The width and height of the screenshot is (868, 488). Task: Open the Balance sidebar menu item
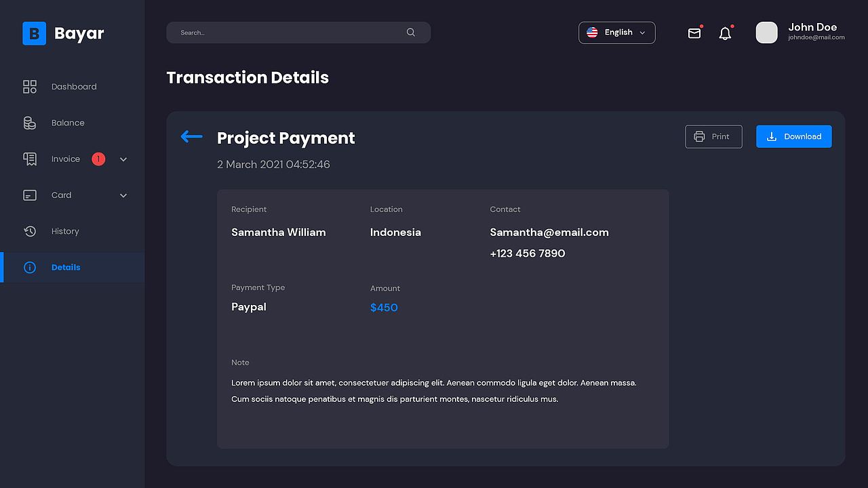[68, 123]
